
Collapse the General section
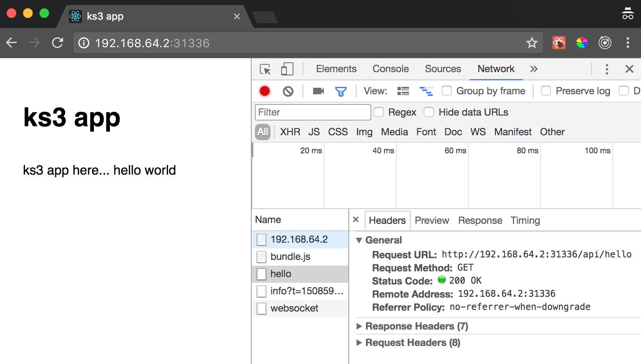point(359,240)
